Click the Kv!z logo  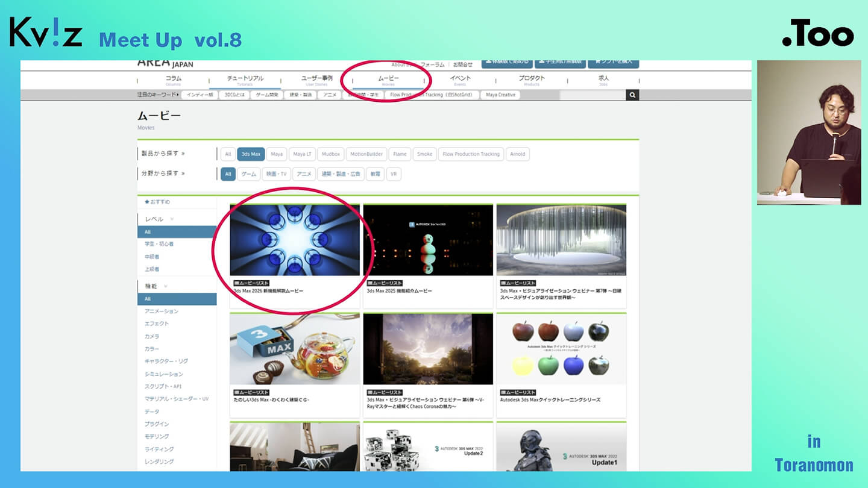pos(46,33)
